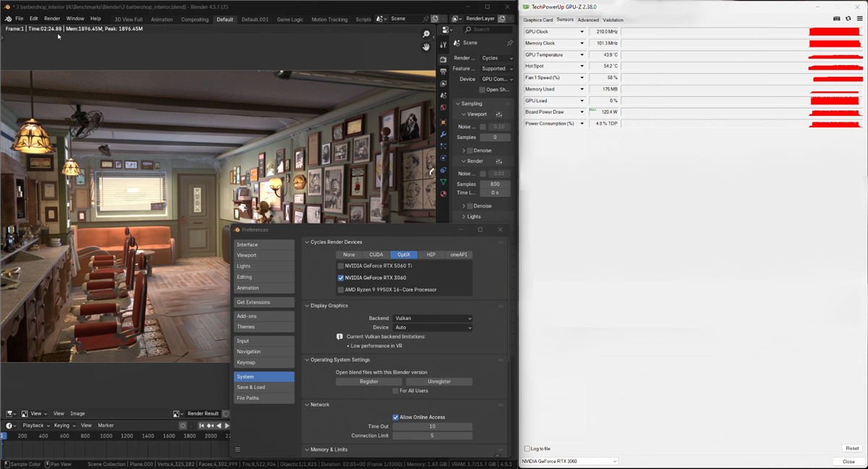Screen dimensions: 868x469
Task: Click the render Samples field showing 800
Action: click(x=495, y=184)
